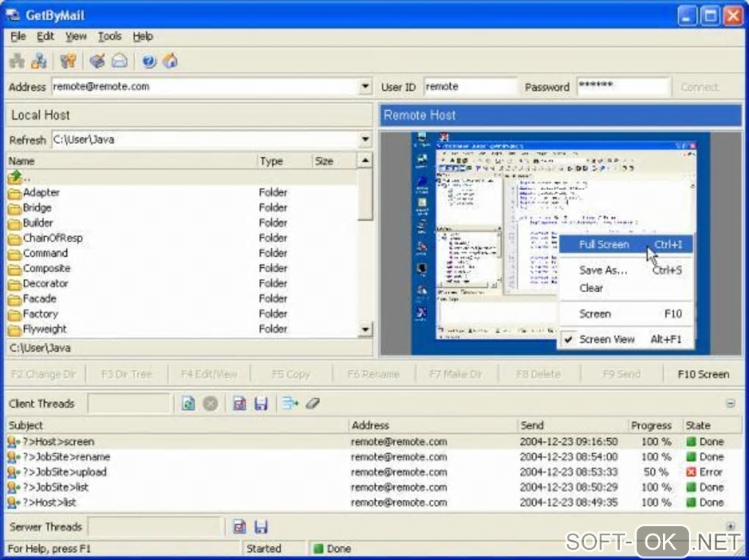Open the Help menu
The height and width of the screenshot is (560, 749).
click(x=142, y=36)
